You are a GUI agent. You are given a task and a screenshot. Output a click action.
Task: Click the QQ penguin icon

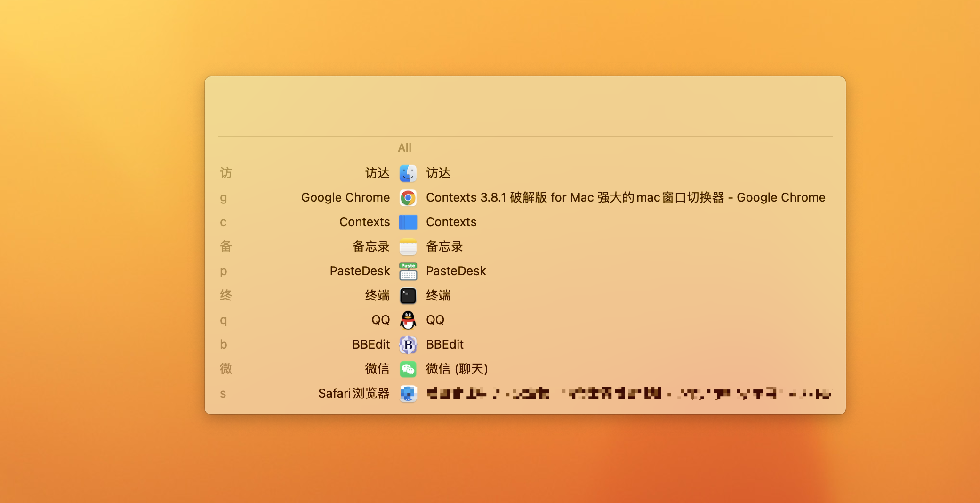tap(408, 320)
